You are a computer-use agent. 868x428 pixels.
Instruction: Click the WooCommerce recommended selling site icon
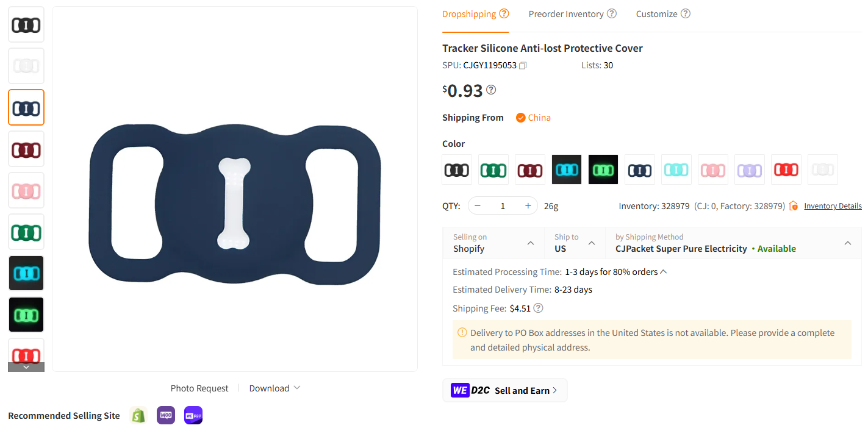165,415
